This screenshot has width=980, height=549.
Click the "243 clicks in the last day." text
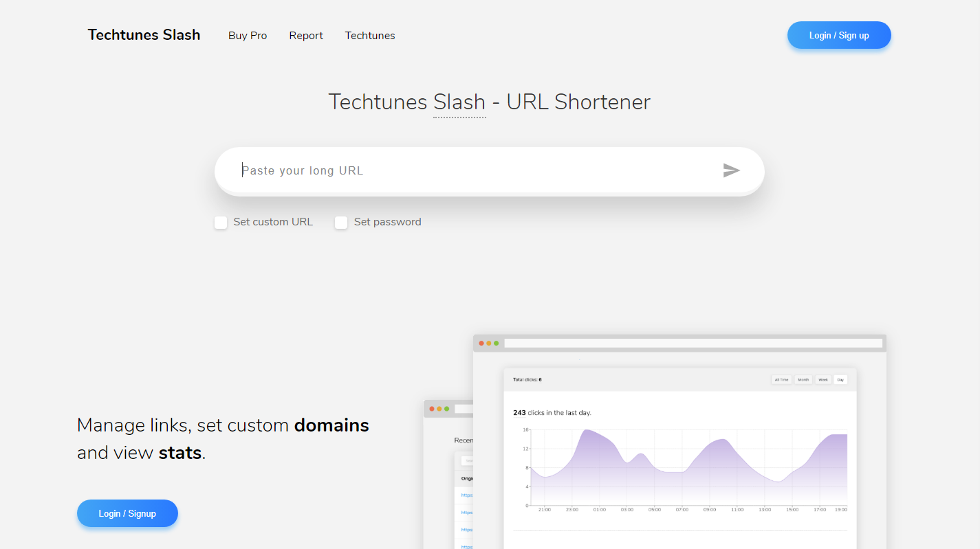[x=552, y=413]
